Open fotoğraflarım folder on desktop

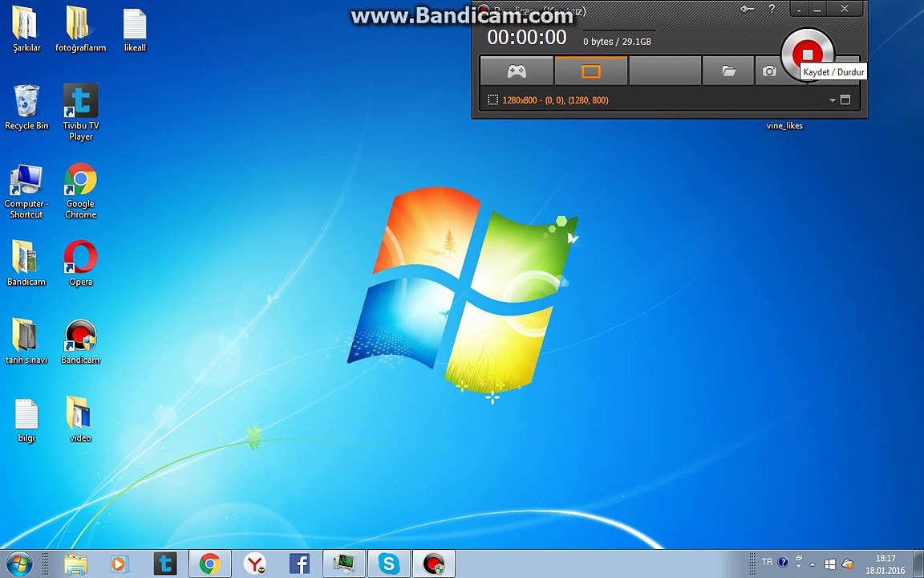[80, 31]
